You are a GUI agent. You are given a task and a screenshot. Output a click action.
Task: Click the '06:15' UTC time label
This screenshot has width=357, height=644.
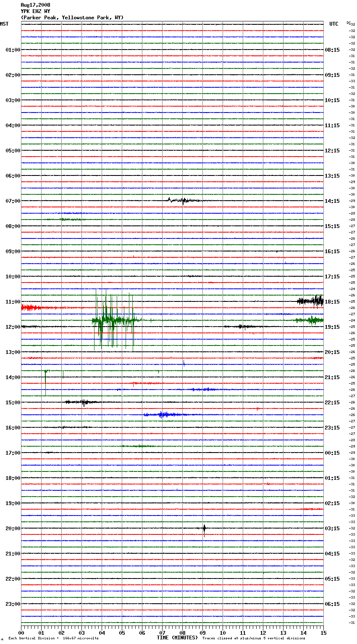click(x=332, y=604)
